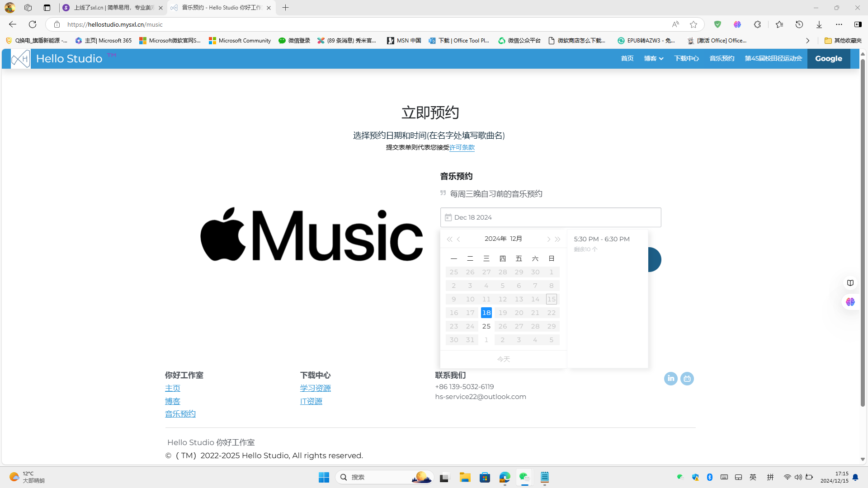868x488 pixels.
Task: Select December 25 in the calendar
Action: pos(486,326)
